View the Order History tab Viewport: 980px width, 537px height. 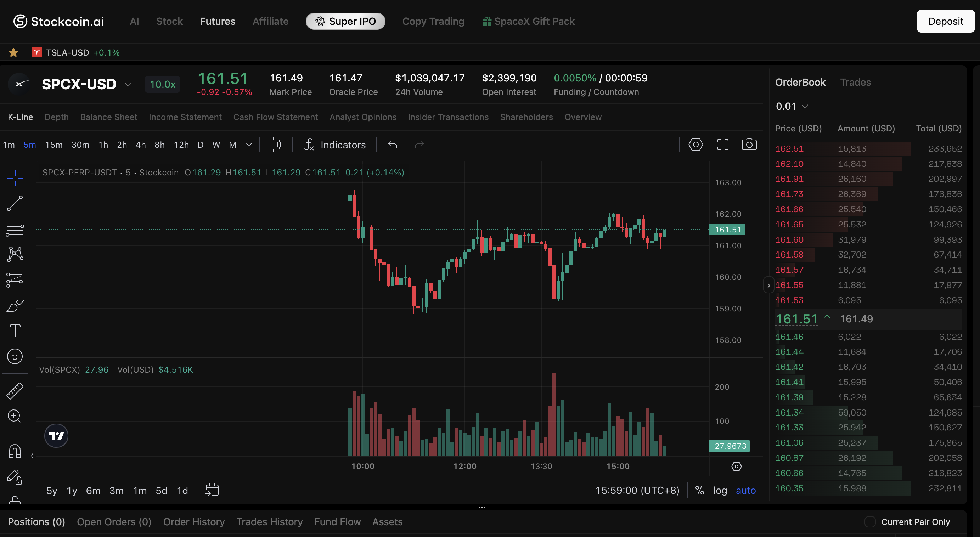point(194,522)
